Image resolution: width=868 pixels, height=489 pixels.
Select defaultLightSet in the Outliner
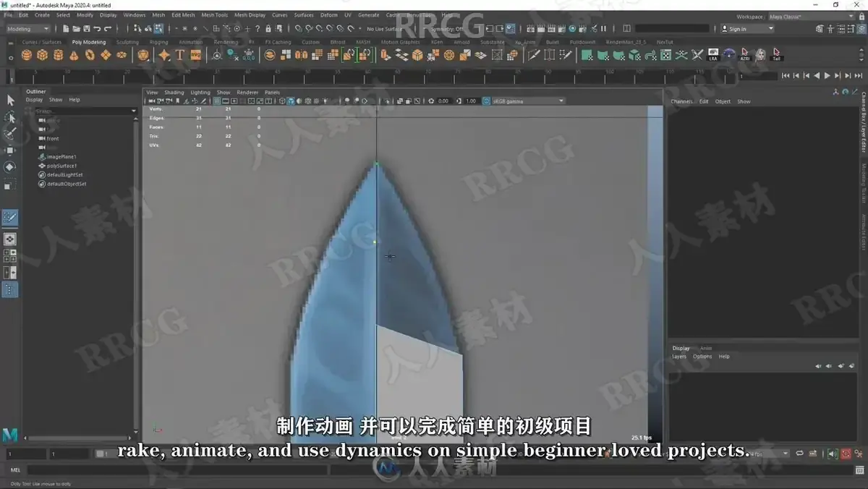(64, 174)
